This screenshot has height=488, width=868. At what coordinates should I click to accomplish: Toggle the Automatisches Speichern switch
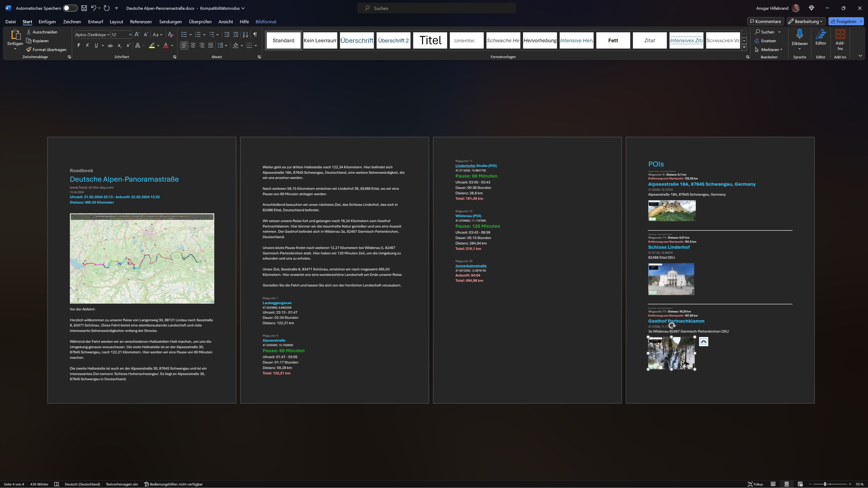70,8
